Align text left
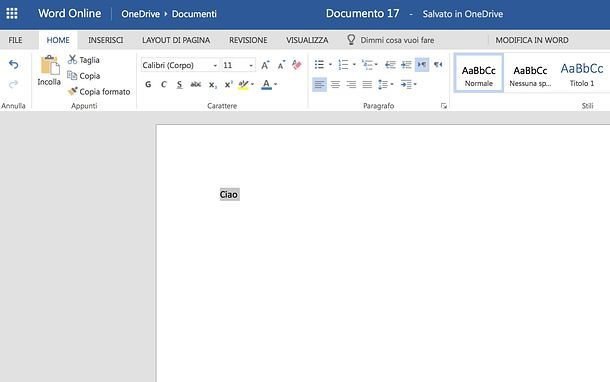 (x=319, y=84)
